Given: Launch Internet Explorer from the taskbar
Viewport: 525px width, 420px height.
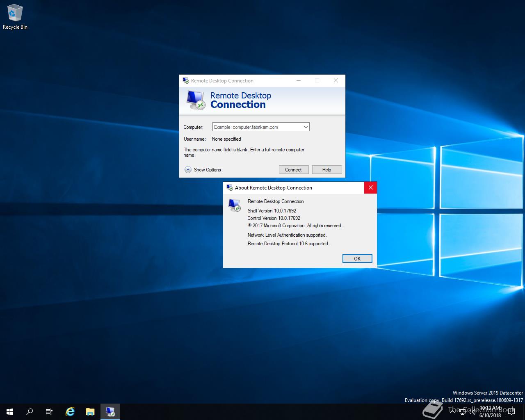Looking at the screenshot, I should point(71,411).
